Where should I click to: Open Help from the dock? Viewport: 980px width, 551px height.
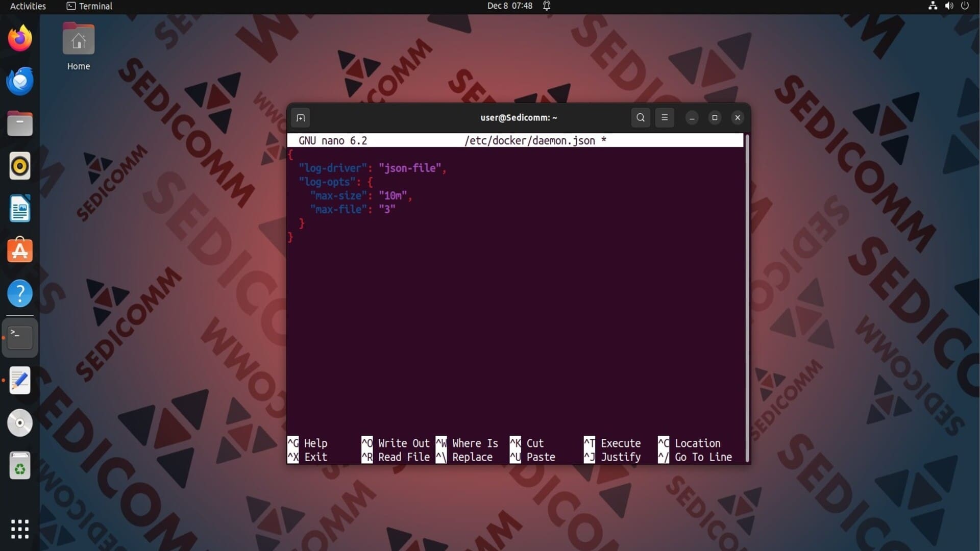click(20, 293)
